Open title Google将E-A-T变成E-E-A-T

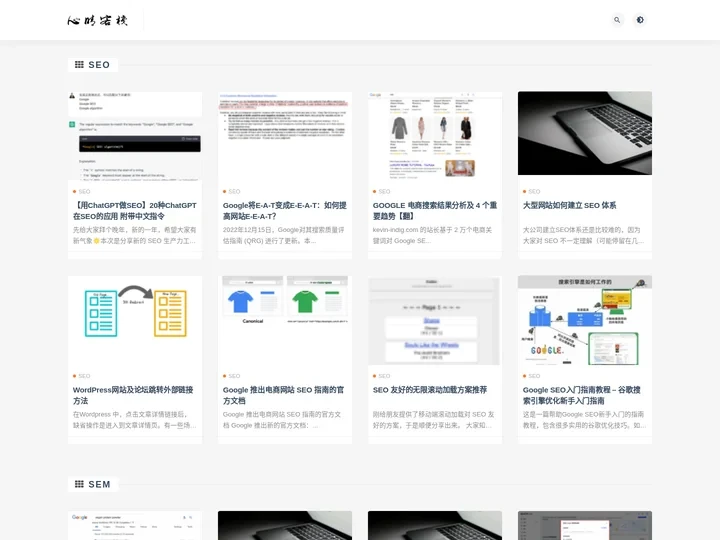point(285,211)
